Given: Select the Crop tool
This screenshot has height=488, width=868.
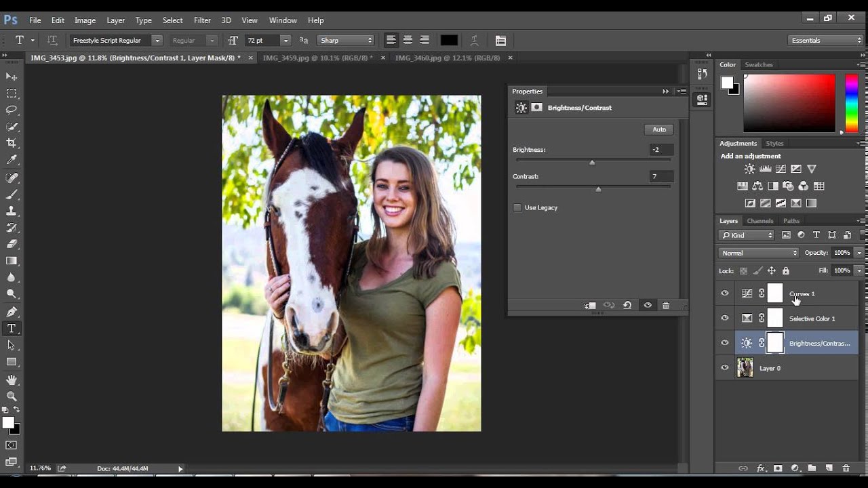Looking at the screenshot, I should 12,143.
